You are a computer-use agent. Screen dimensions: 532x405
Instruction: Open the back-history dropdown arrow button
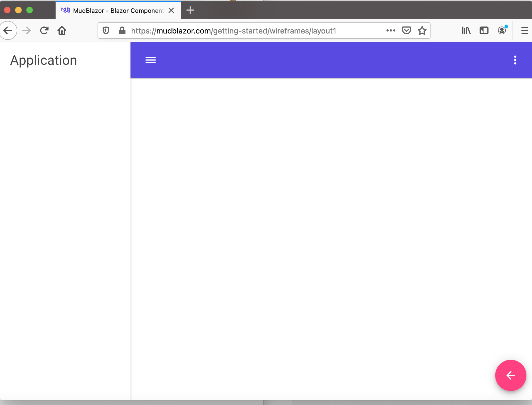click(x=26, y=30)
